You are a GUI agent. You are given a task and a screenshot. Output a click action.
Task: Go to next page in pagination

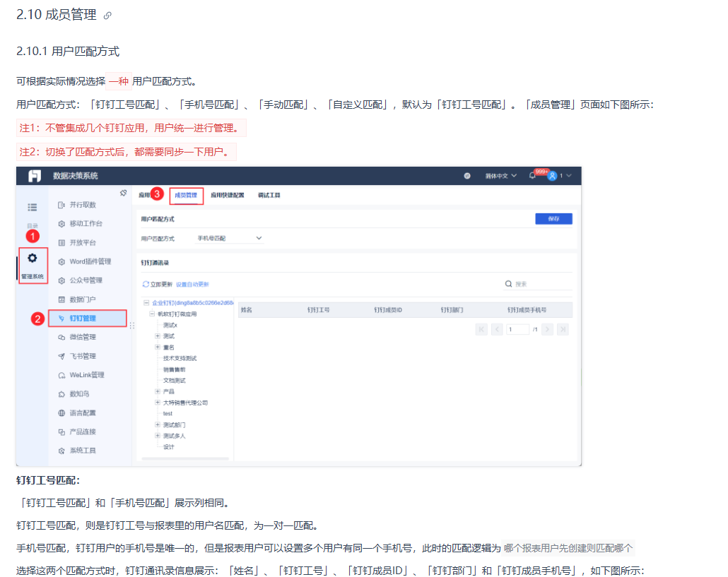coord(547,329)
